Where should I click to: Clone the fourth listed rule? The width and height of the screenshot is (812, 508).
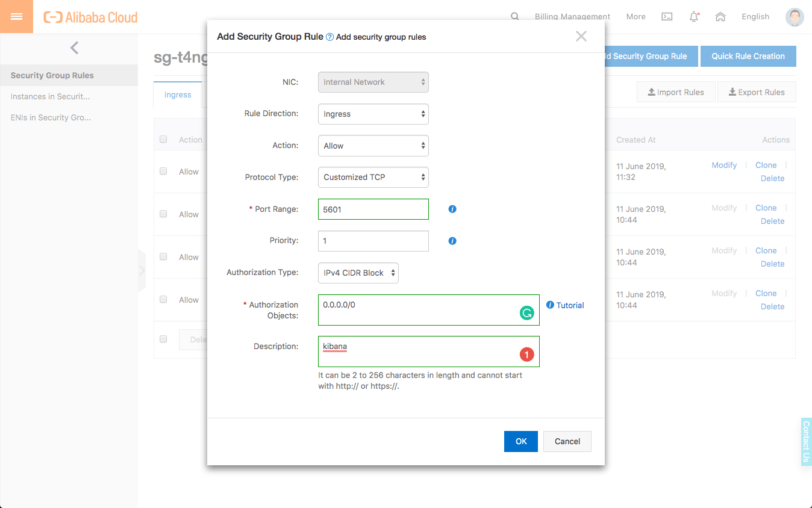(766, 293)
